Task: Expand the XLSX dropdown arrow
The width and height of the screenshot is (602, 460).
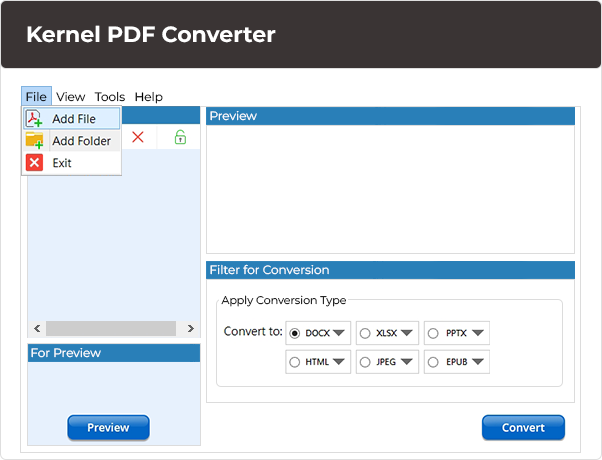Action: tap(406, 333)
